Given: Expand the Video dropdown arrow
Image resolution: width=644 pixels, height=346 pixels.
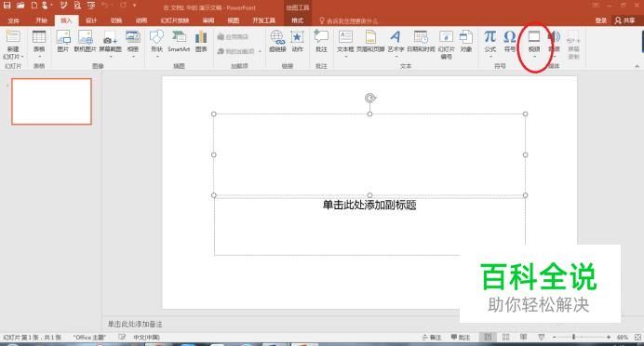Looking at the screenshot, I should [x=534, y=56].
